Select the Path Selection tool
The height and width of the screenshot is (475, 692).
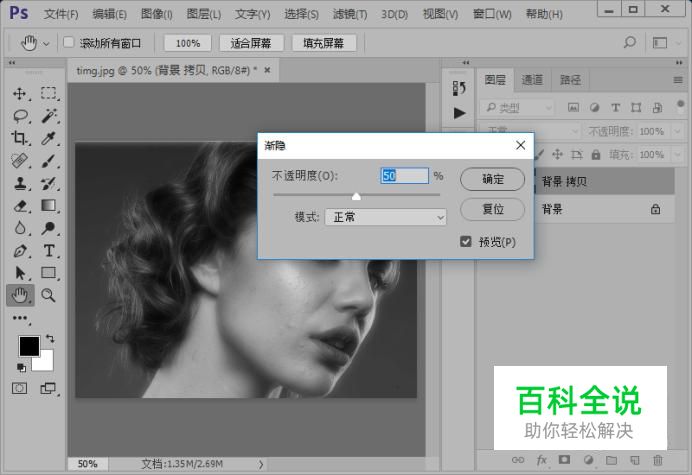(19, 273)
